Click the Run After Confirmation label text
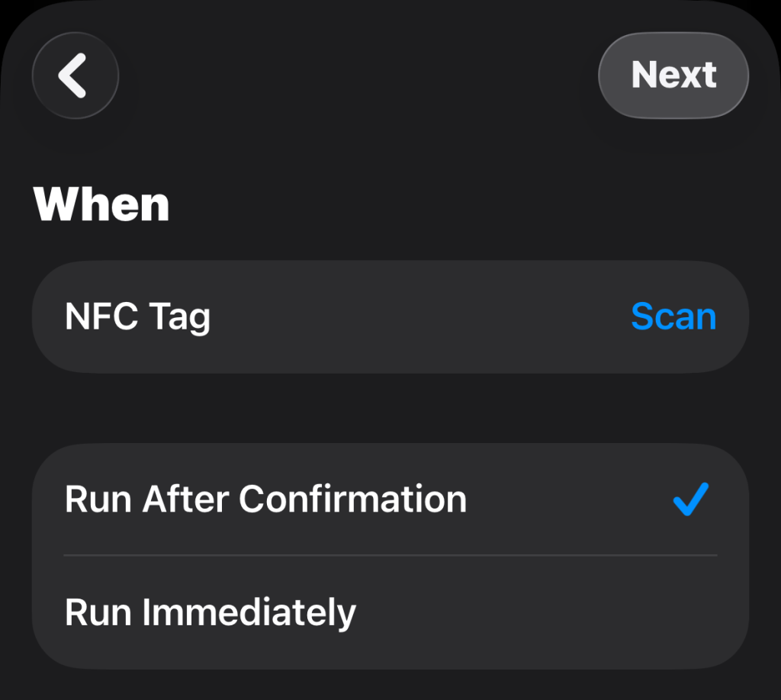This screenshot has height=700, width=781. (x=265, y=499)
